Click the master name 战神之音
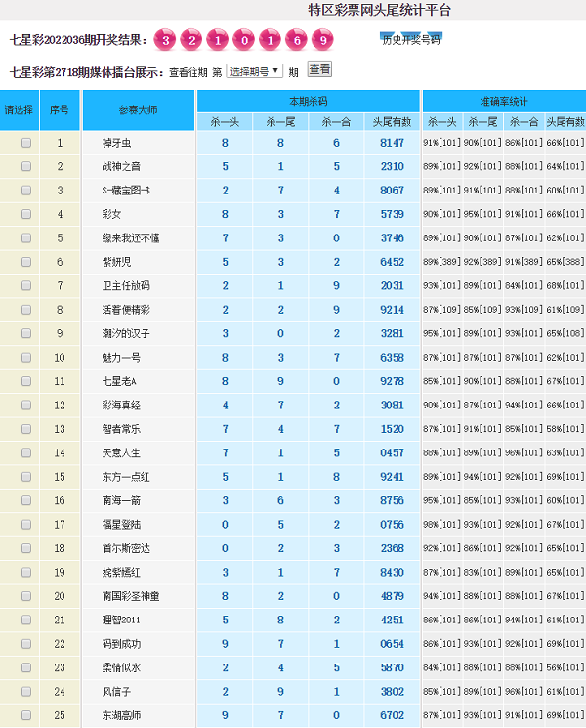 [121, 166]
